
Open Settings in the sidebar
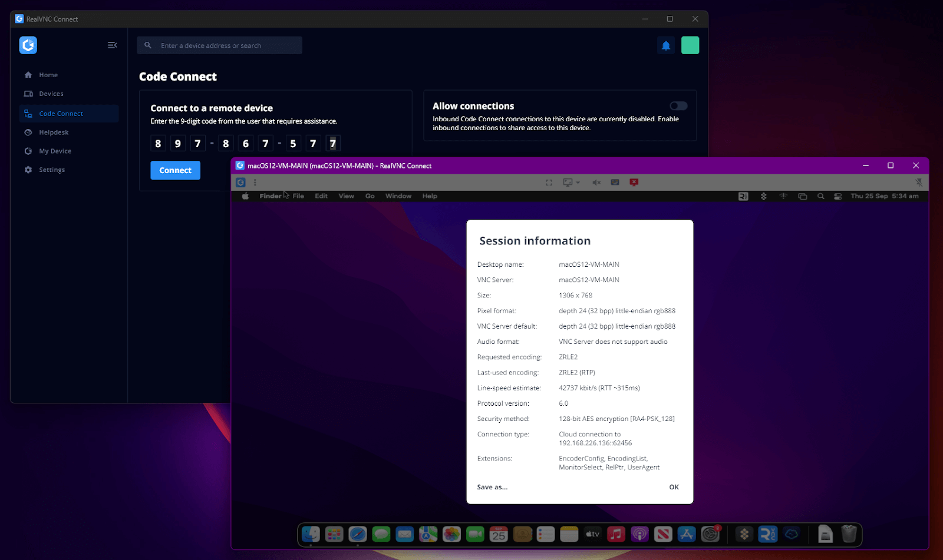[52, 170]
